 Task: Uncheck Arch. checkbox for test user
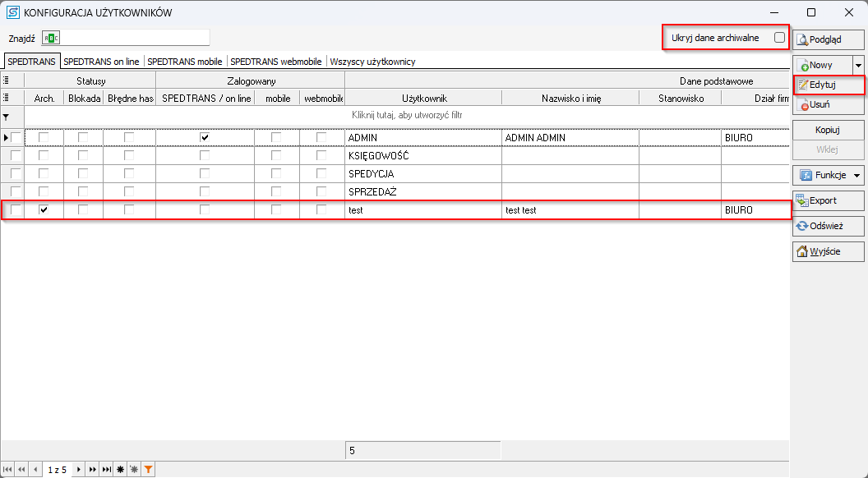(44, 210)
